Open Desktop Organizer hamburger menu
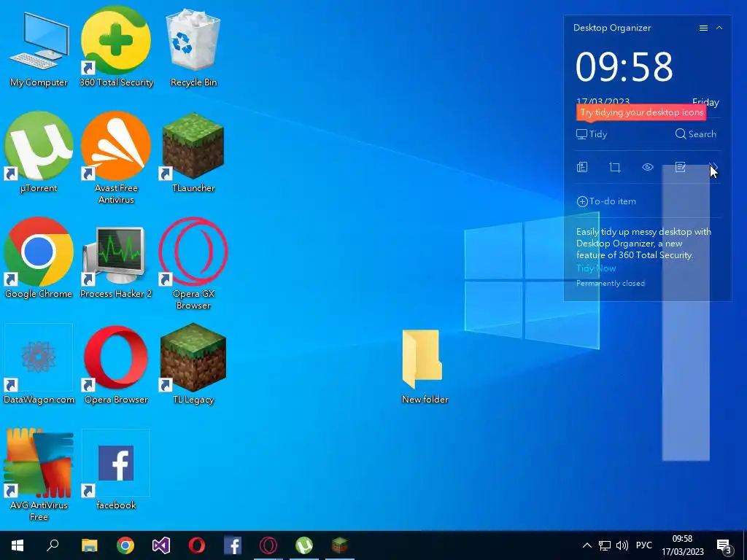Viewport: 747px width, 560px height. coord(703,28)
